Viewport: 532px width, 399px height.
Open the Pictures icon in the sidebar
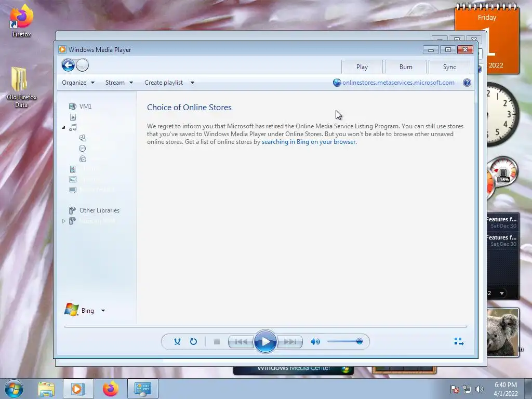click(73, 179)
